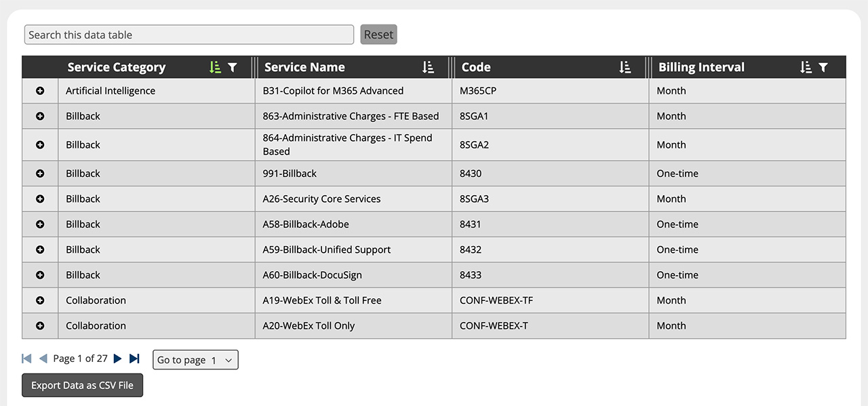Click the data table search field
The width and height of the screenshot is (868, 406).
pos(189,34)
